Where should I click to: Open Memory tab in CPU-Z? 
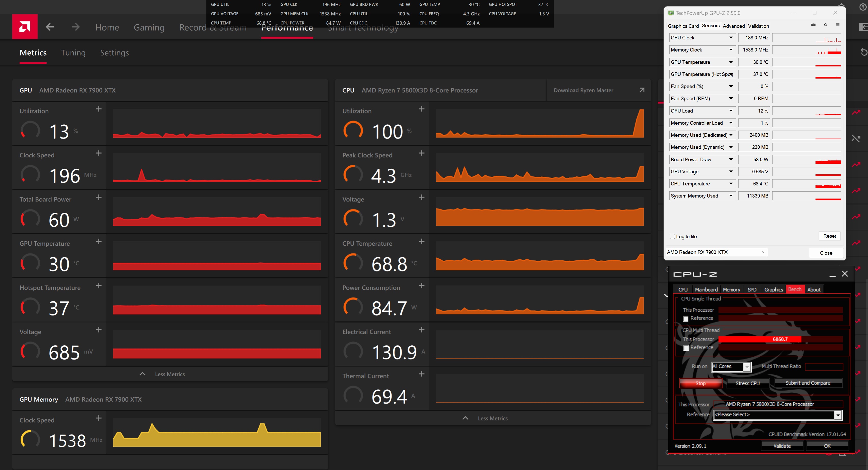(731, 290)
